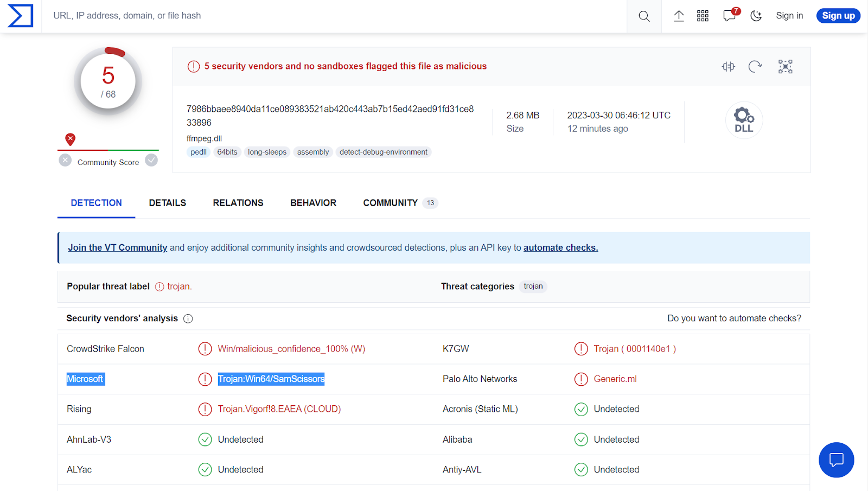Toggle dark mode moon icon
Viewport: 868px width, 491px height.
tap(756, 16)
